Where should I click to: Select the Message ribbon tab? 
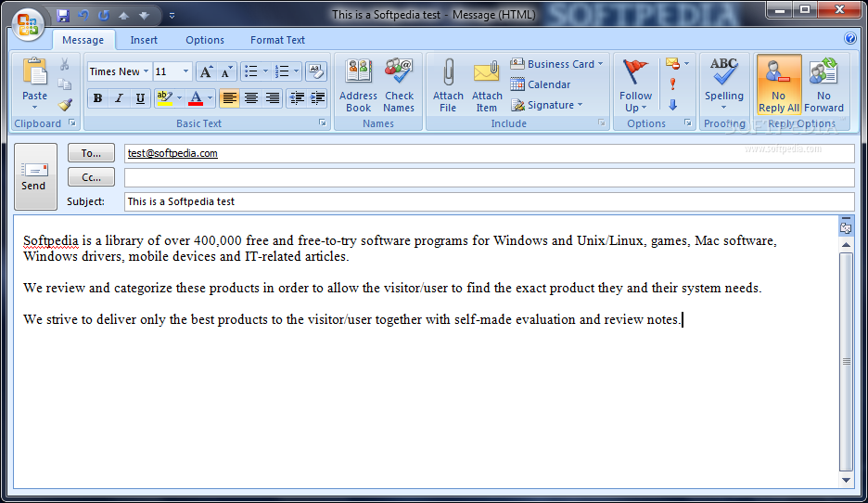coord(83,40)
